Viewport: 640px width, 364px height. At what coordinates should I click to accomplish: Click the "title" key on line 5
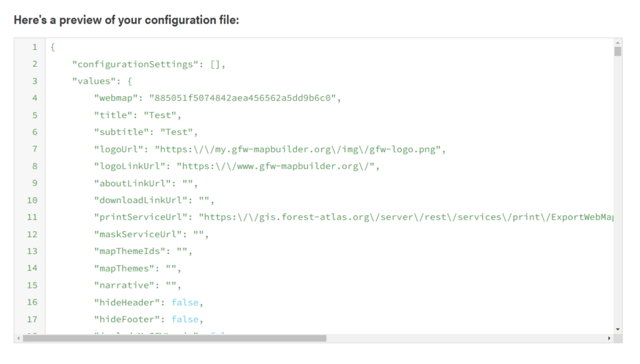pos(113,116)
